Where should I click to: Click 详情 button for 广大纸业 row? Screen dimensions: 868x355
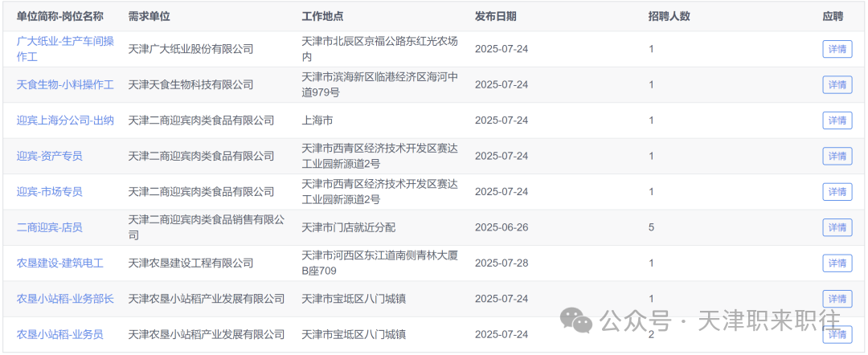point(837,49)
